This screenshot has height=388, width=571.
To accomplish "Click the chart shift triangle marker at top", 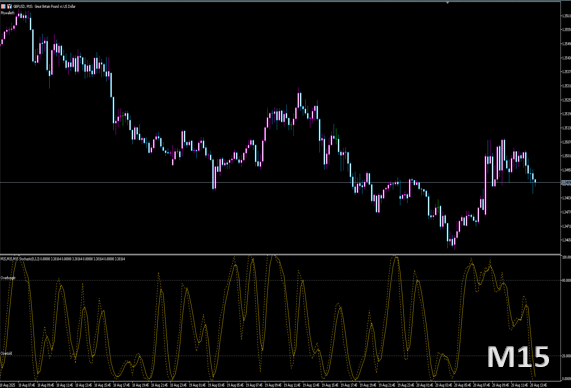I will (x=448, y=3).
